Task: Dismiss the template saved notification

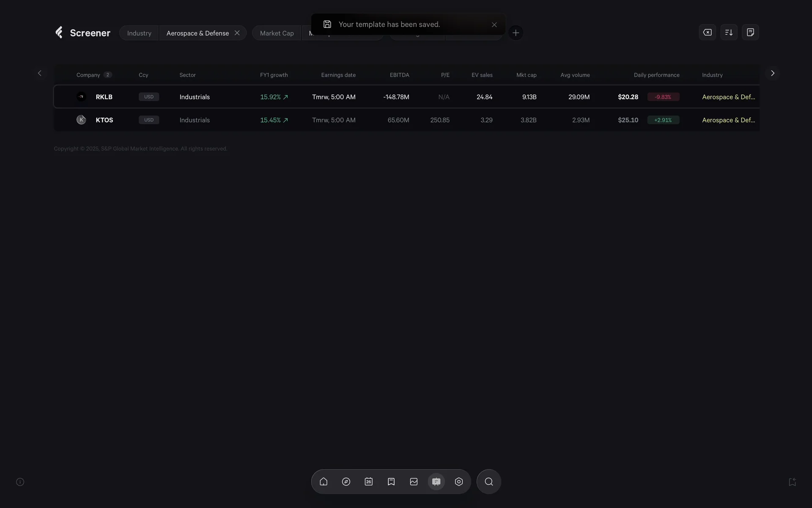Action: (x=494, y=25)
